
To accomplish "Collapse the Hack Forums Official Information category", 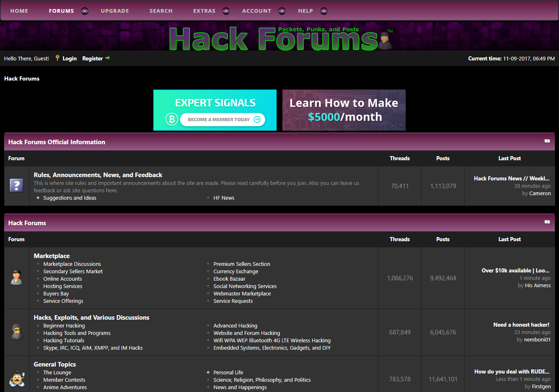I will point(547,141).
